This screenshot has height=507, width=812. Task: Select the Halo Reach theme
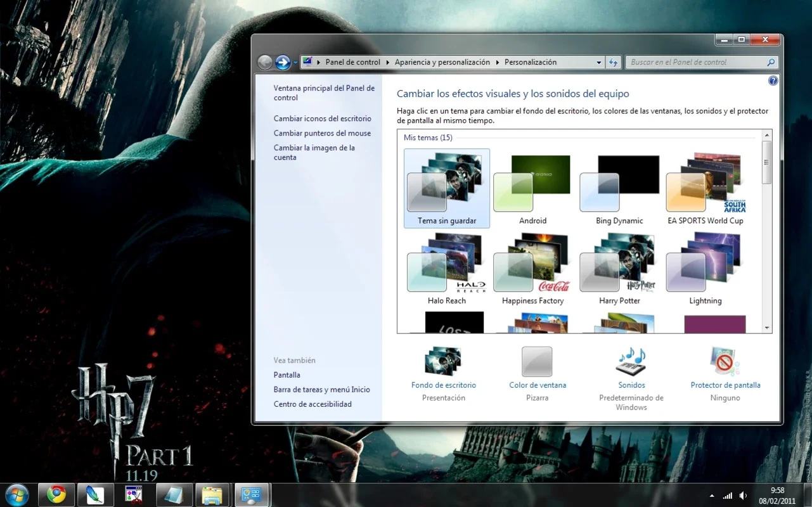click(447, 269)
